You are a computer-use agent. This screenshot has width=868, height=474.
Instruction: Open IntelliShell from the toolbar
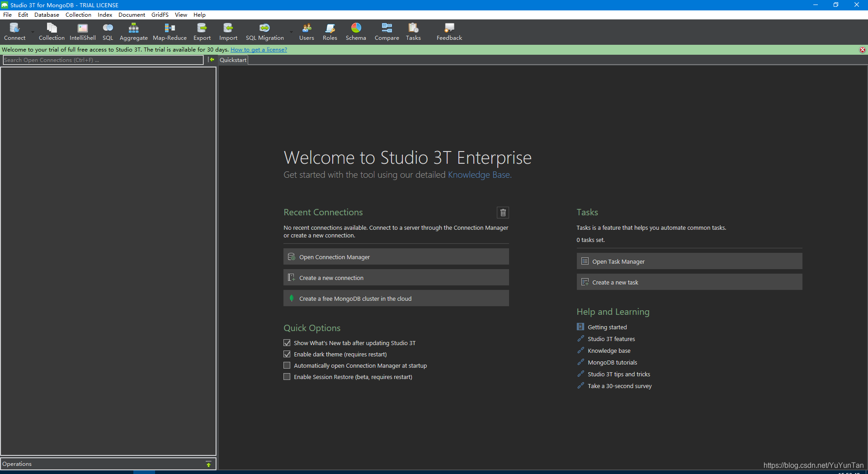pos(83,32)
